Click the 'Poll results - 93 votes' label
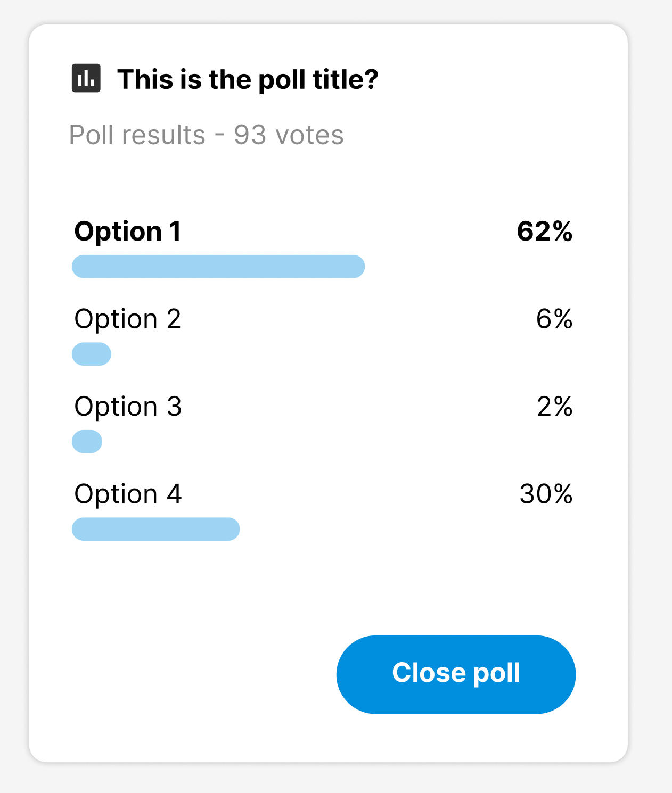The image size is (672, 793). pos(206,135)
